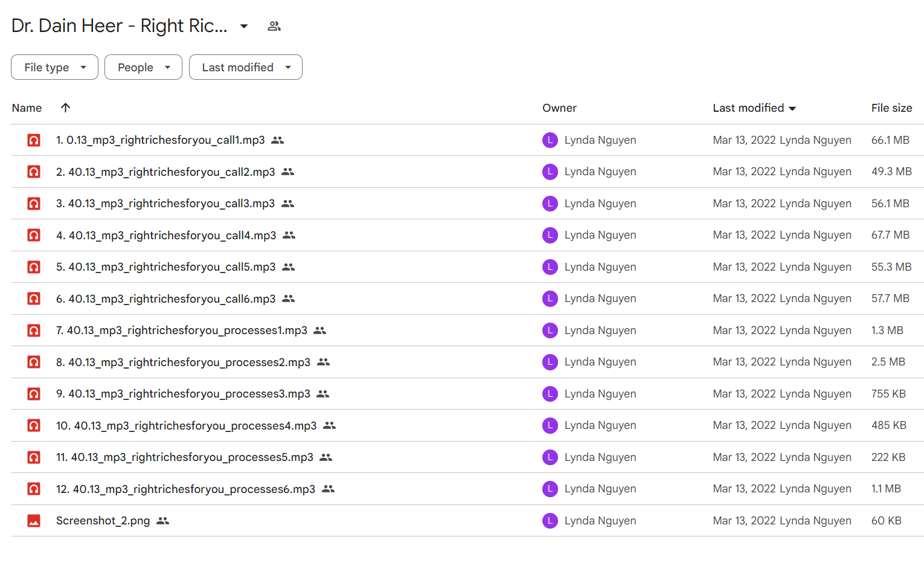Click Lynda Nguyen avatar in call1.mp3 row
This screenshot has height=583, width=924.
coord(550,140)
